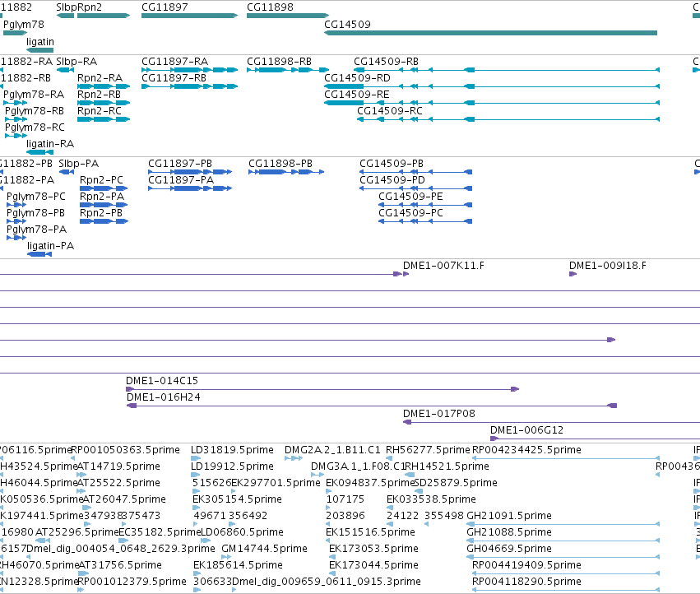The width and height of the screenshot is (700, 594).
Task: Click transcript Pglym78-RB
Action: (x=35, y=111)
